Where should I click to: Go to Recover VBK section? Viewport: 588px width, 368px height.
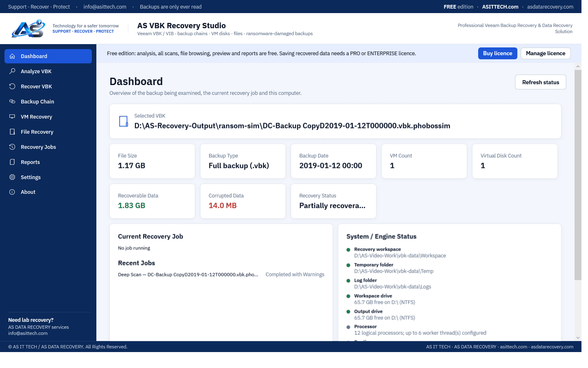coord(48,86)
